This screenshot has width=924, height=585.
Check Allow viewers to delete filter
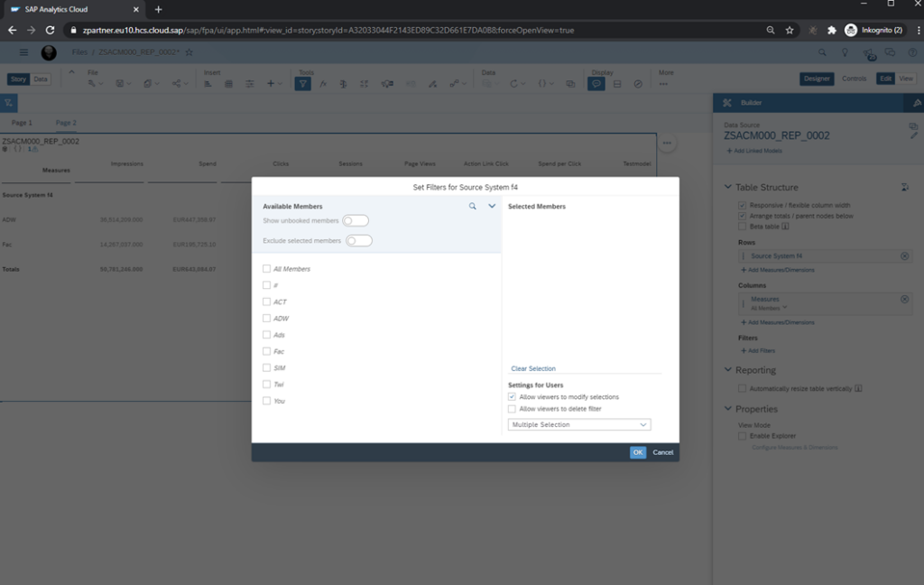(x=512, y=409)
